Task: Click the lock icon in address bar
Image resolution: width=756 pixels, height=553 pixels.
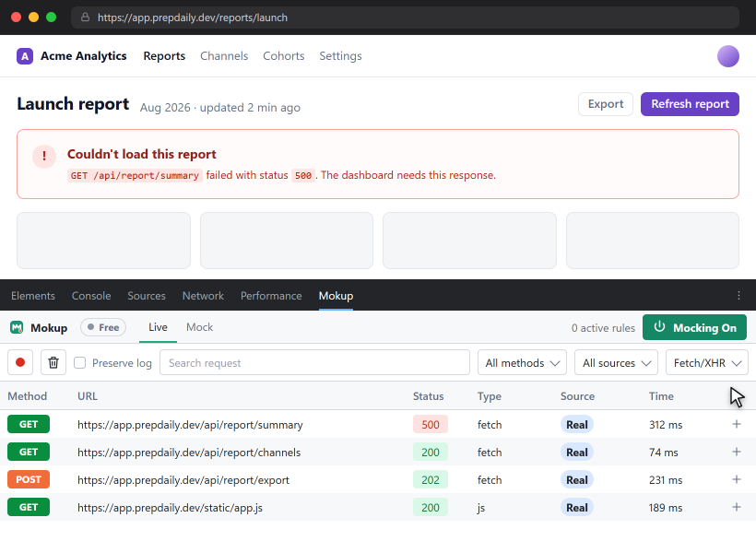Action: [86, 18]
